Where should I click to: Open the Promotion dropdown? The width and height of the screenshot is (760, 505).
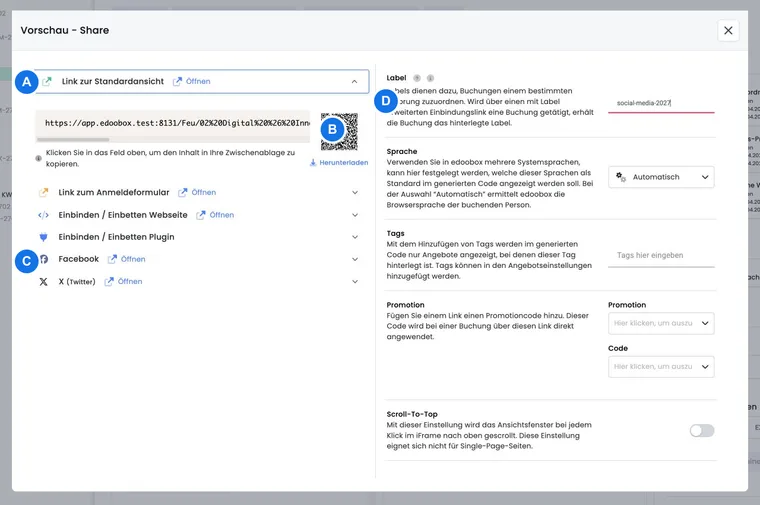661,323
